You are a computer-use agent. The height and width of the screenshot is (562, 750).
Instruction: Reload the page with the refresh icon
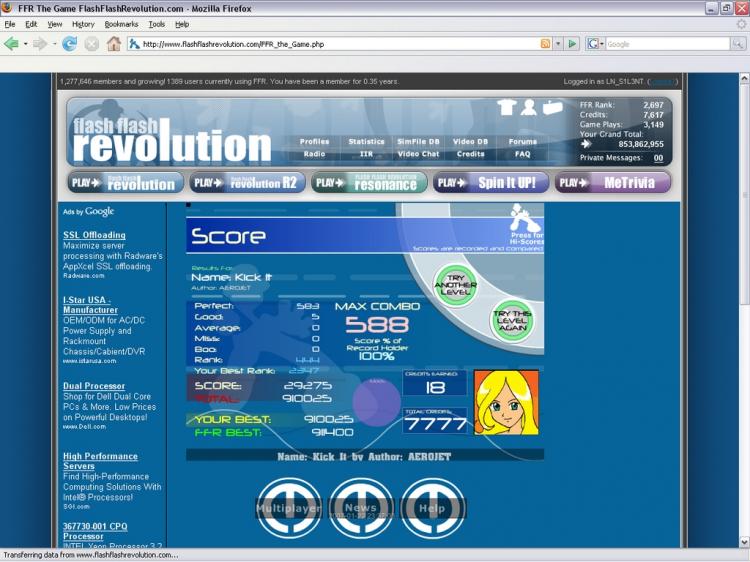coord(69,44)
